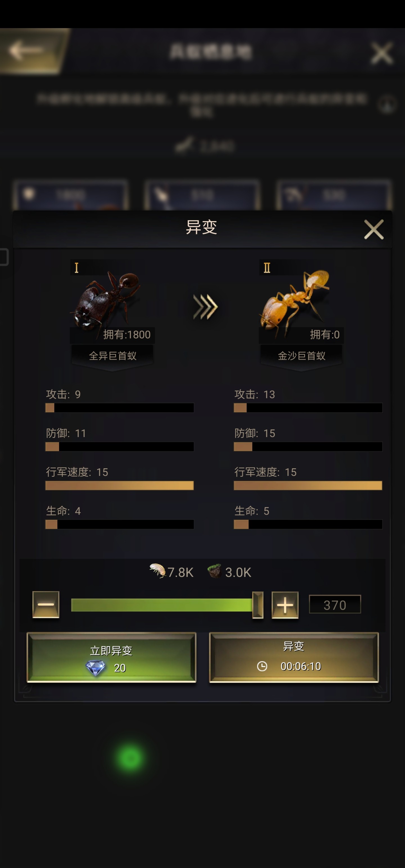This screenshot has width=405, height=868.
Task: Click the tier II badge on golden ant
Action: 267,268
